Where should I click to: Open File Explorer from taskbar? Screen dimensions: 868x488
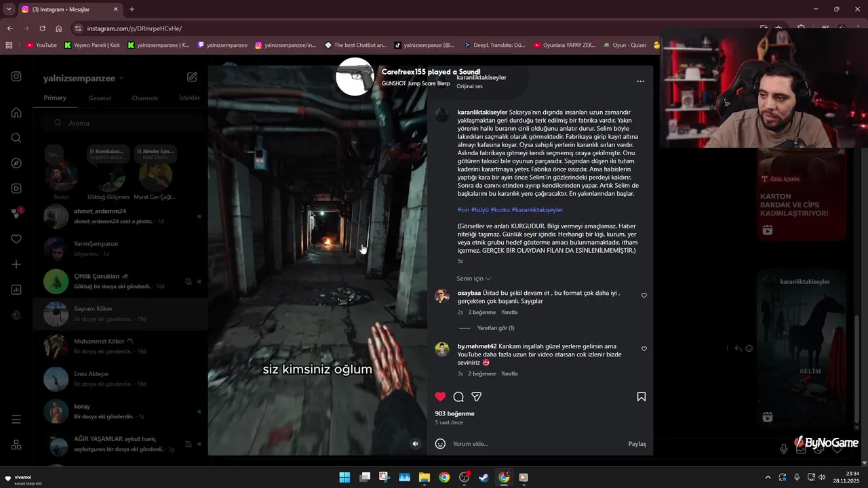[425, 477]
